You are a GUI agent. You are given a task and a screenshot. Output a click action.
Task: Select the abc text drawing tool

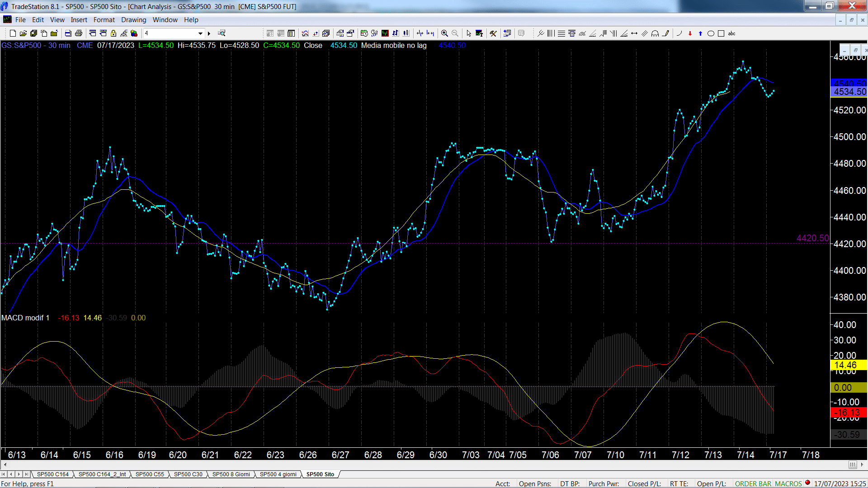(731, 33)
